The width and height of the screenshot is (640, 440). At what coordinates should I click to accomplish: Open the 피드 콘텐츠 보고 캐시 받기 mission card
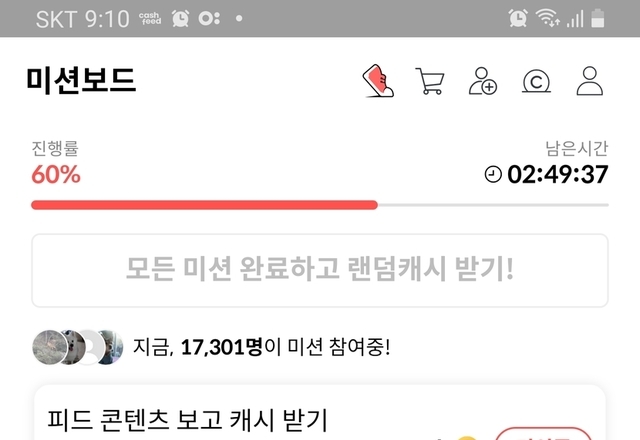point(320,412)
